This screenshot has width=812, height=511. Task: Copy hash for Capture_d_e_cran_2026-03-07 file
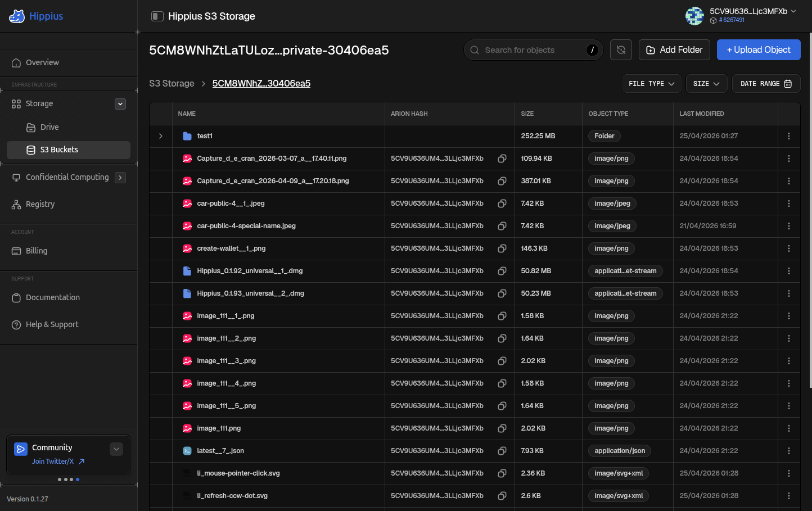(x=502, y=159)
